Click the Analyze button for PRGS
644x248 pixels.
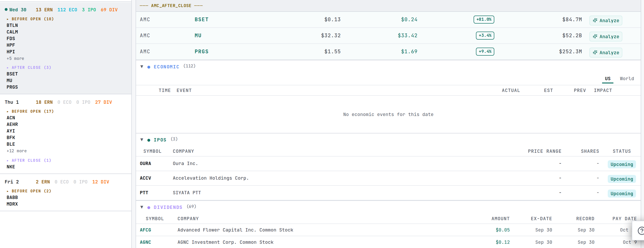click(x=605, y=52)
